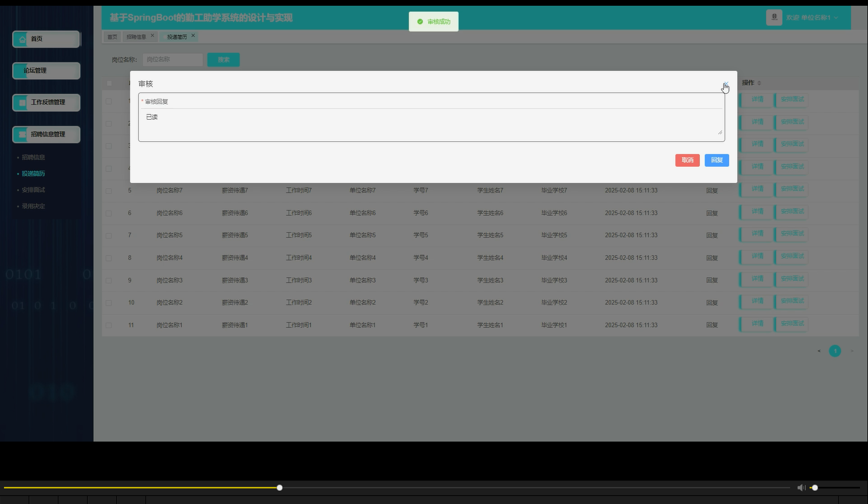
Task: Adjust the video volume slider
Action: 835,487
